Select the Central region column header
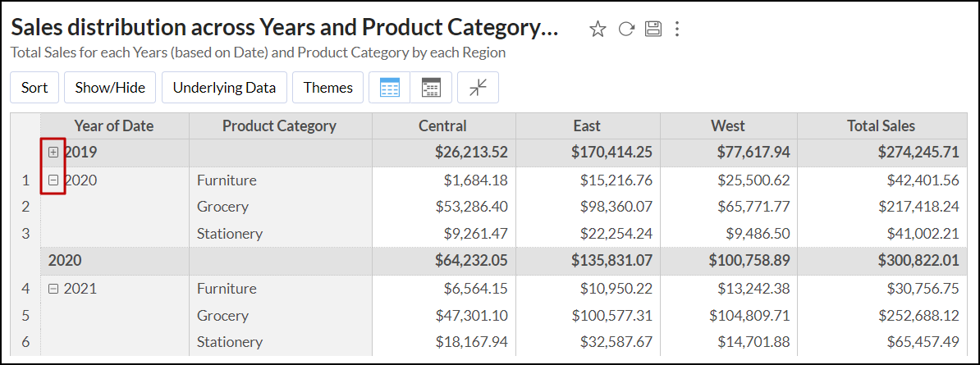Image resolution: width=980 pixels, height=365 pixels. pos(442,125)
